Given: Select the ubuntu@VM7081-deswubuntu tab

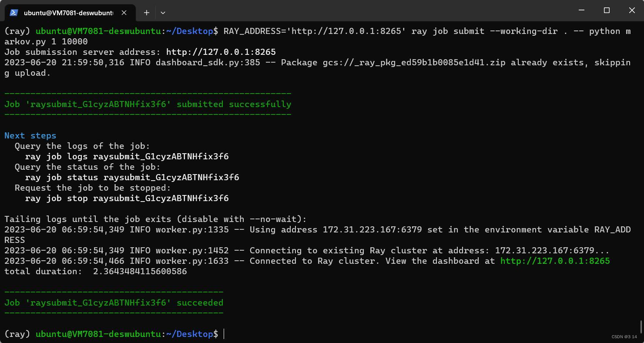Looking at the screenshot, I should 67,13.
